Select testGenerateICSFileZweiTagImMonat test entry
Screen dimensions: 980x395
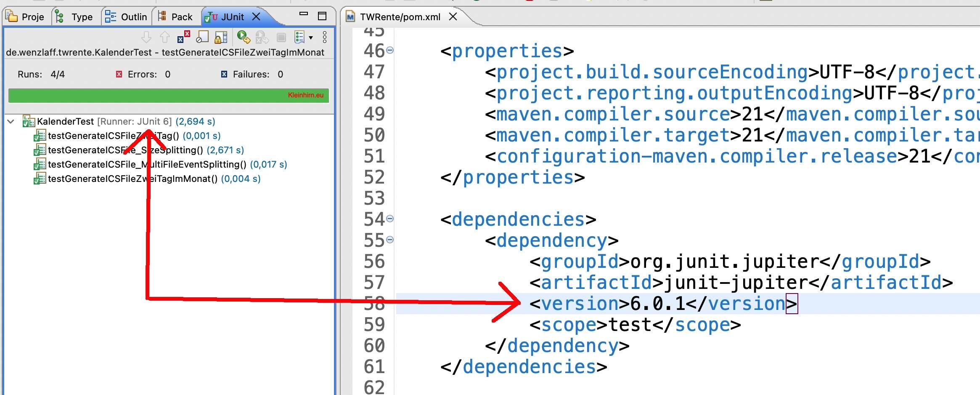point(132,179)
